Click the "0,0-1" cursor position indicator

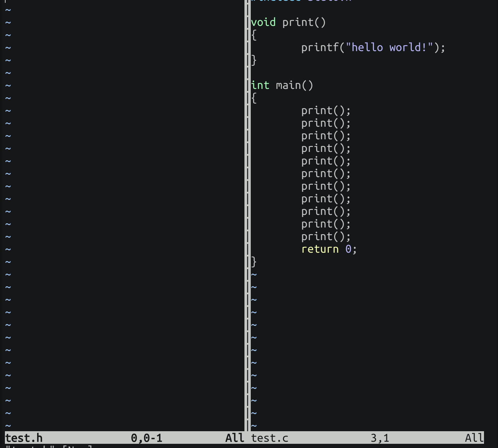pyautogui.click(x=146, y=438)
